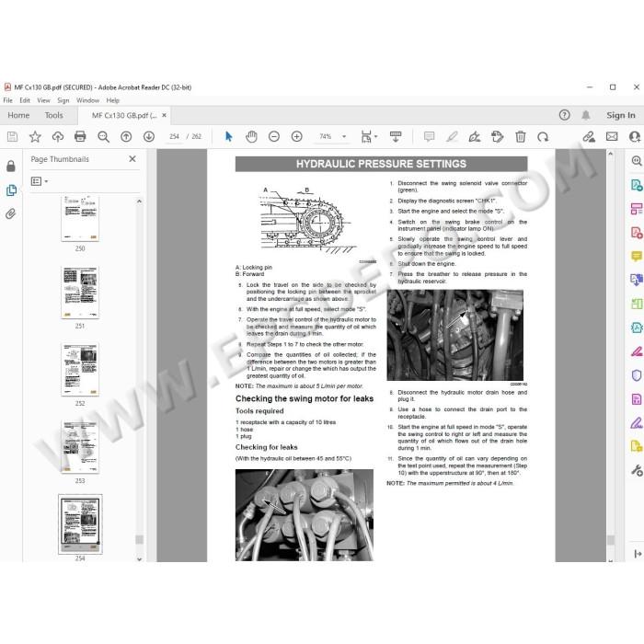
Task: Select the highlight text pen
Action: pyautogui.click(x=452, y=137)
